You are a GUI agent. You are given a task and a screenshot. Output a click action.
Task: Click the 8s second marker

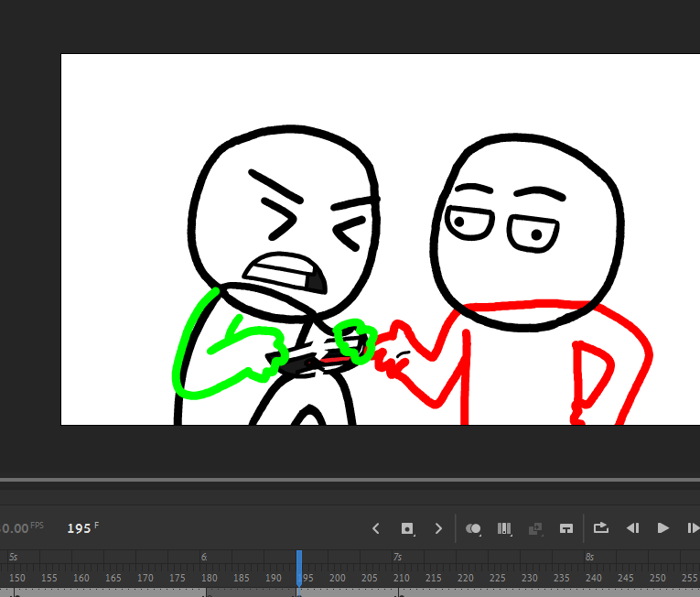pos(589,557)
